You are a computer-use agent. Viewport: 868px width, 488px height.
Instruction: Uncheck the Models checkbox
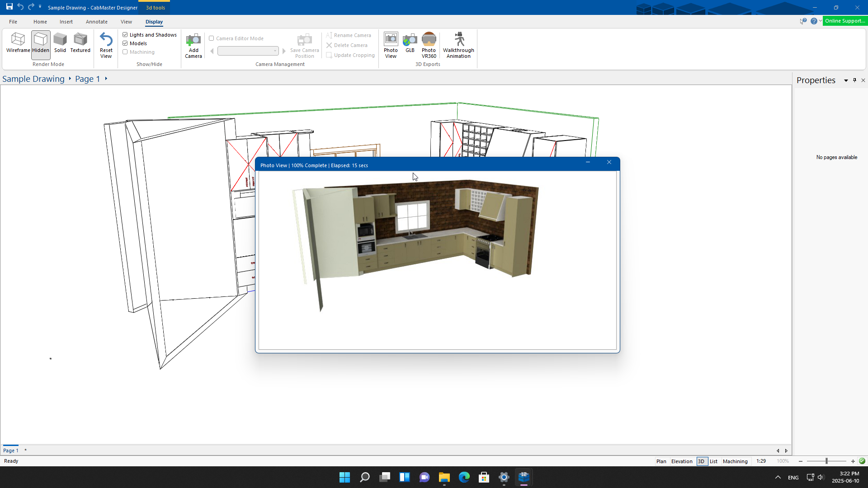pyautogui.click(x=125, y=43)
